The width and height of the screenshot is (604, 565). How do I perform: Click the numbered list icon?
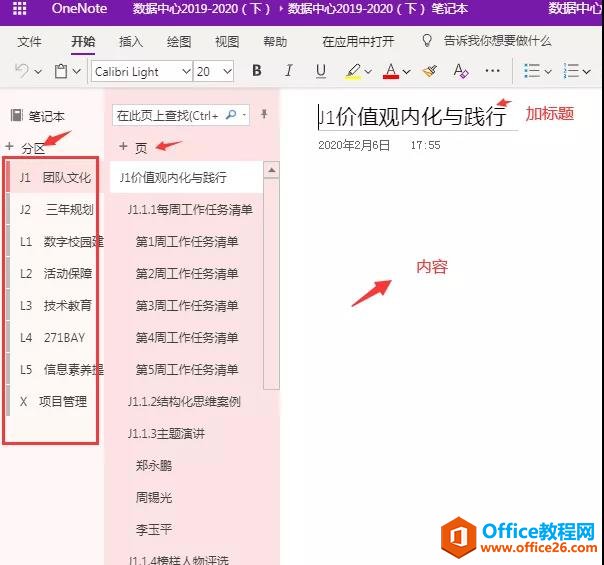coord(570,71)
